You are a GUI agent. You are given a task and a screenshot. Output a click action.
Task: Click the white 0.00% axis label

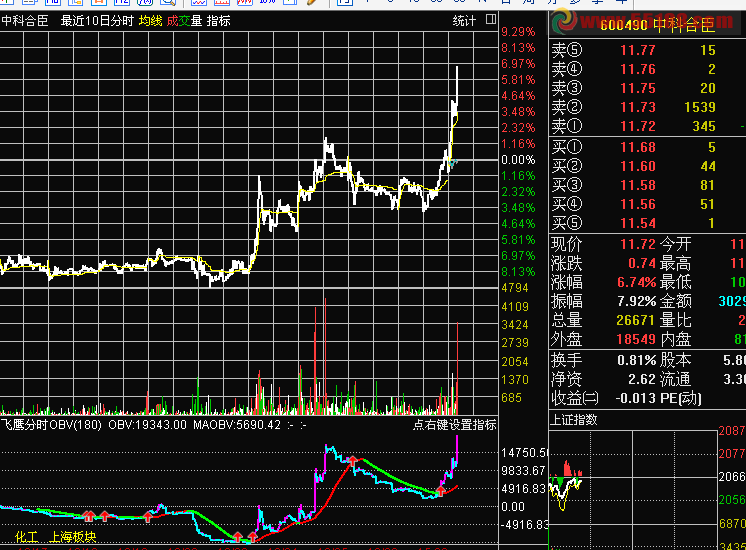[x=518, y=160]
